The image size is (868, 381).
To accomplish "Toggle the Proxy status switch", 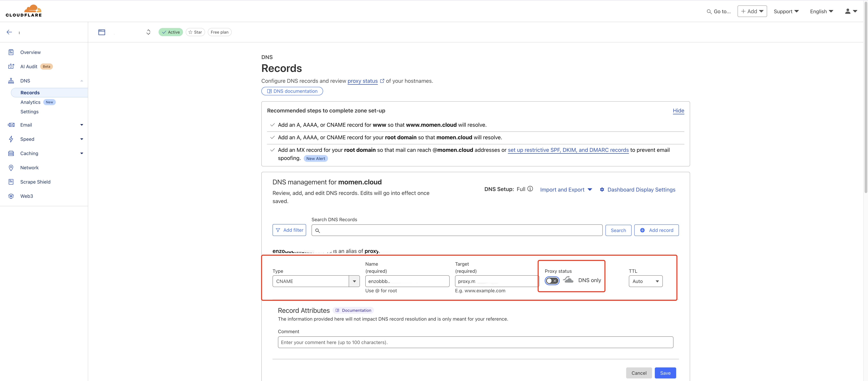I will 552,281.
